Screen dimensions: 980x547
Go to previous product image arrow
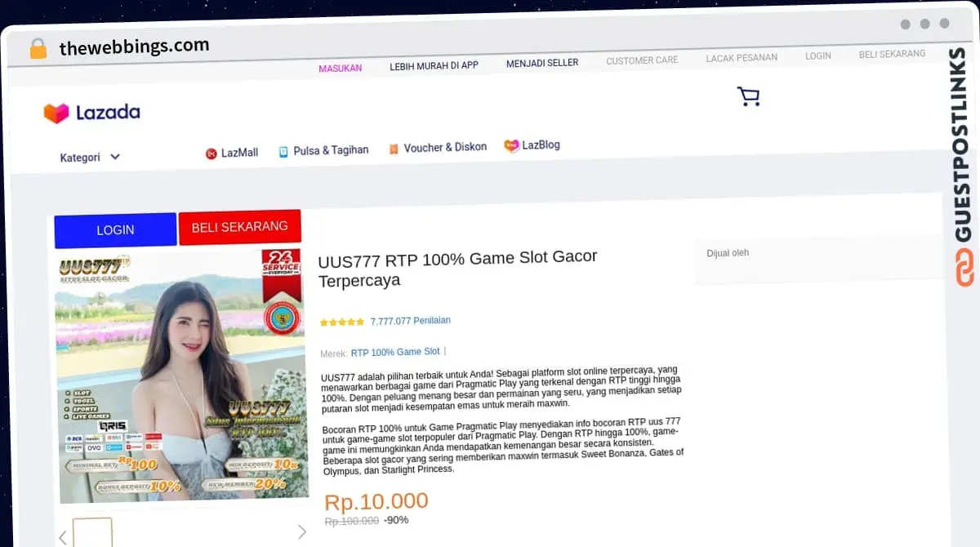pyautogui.click(x=63, y=537)
